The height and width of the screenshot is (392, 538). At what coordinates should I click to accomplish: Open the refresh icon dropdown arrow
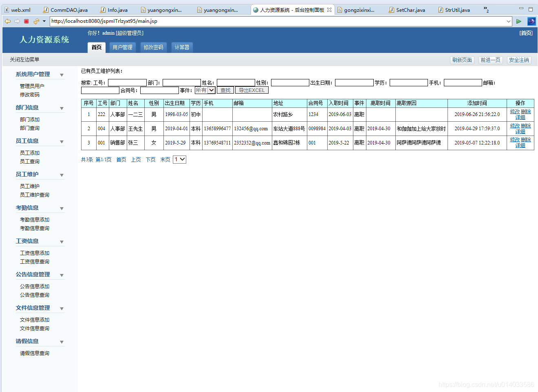point(44,21)
